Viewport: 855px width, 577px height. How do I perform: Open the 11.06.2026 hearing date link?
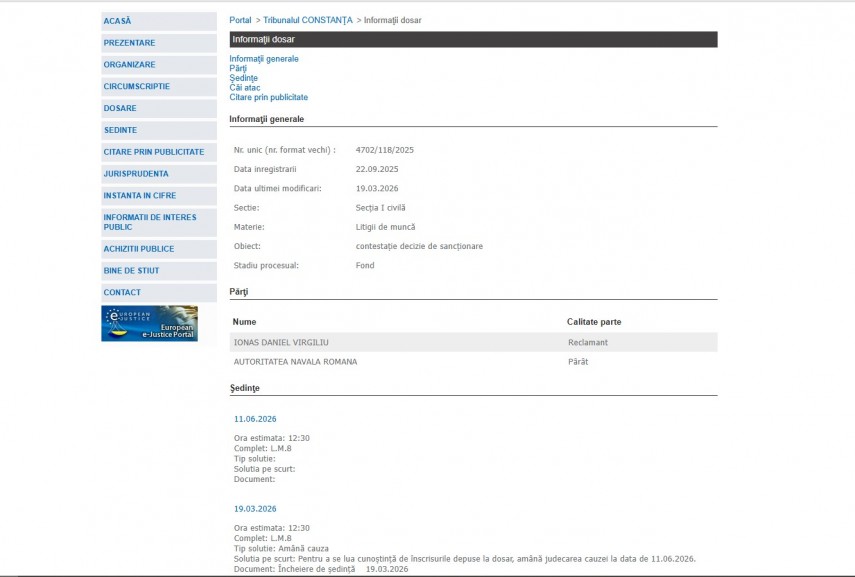tap(255, 419)
